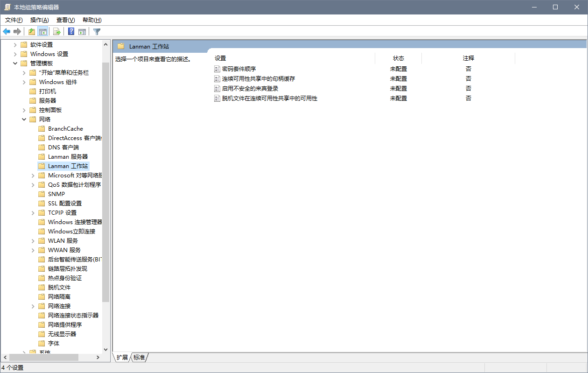Open the 查看(V) menu

[x=65, y=20]
